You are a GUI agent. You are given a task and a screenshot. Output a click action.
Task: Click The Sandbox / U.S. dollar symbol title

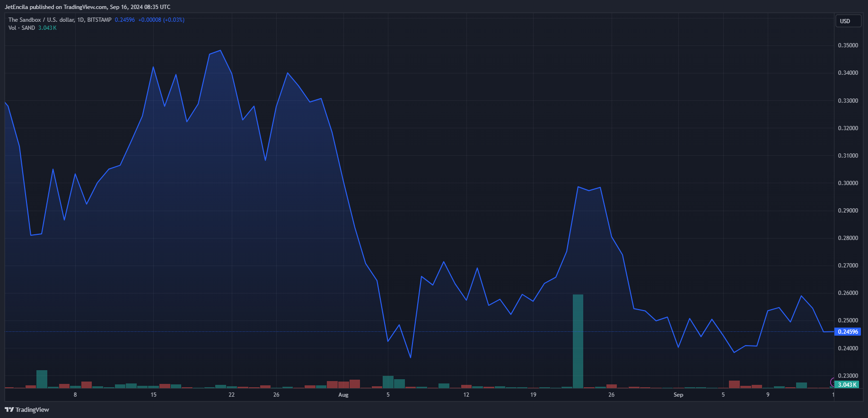(x=41, y=20)
